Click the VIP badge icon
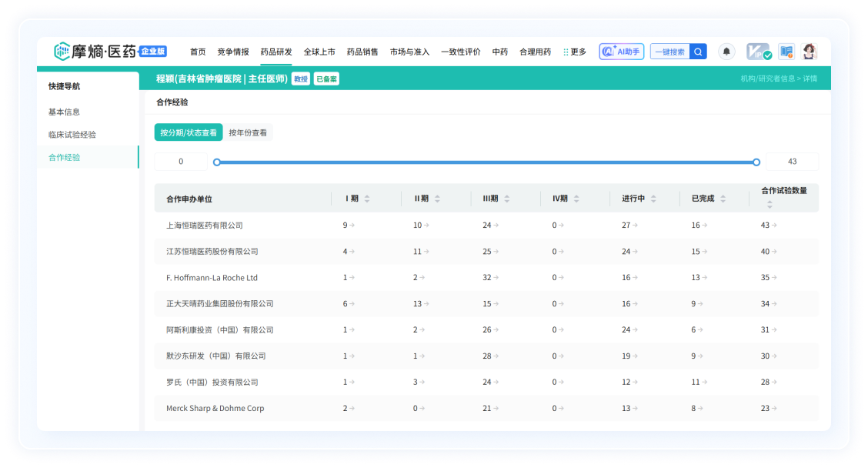This screenshot has width=868, height=468. coord(758,52)
